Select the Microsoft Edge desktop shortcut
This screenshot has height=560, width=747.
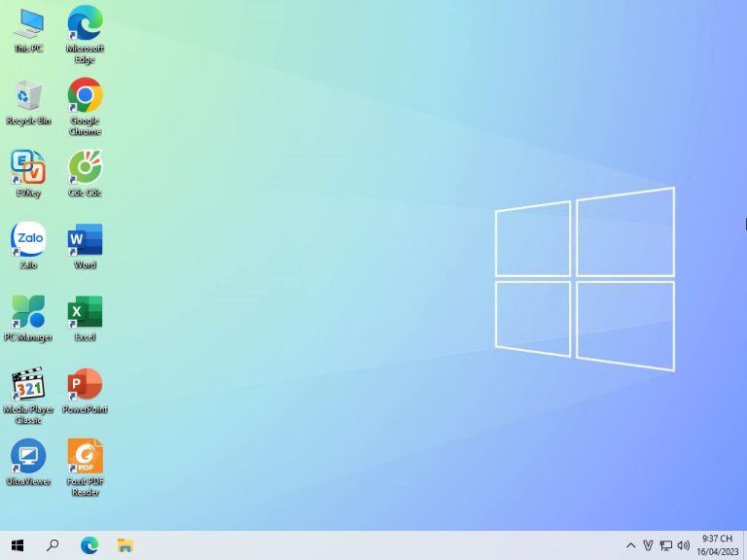tap(85, 34)
